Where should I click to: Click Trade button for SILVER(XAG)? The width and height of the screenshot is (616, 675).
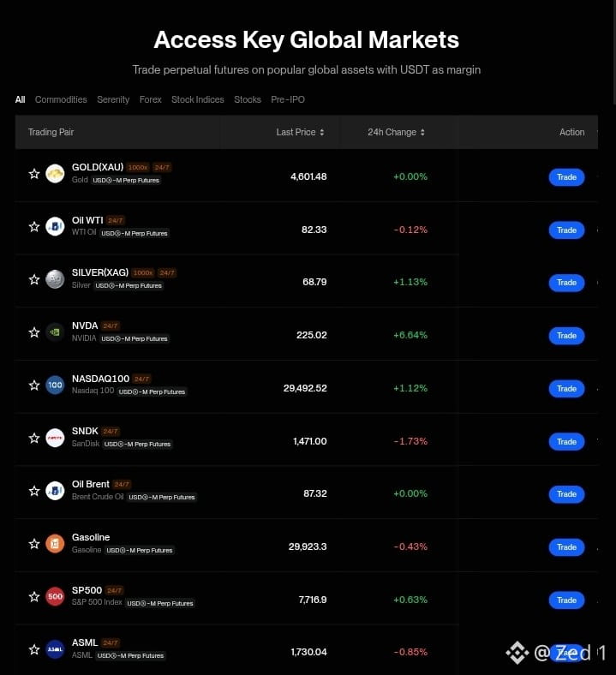click(566, 283)
